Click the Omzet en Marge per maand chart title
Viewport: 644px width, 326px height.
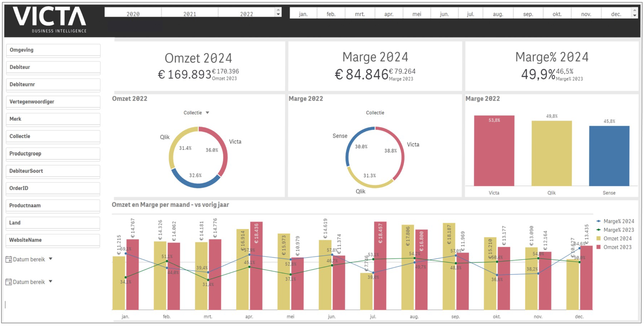coord(170,205)
